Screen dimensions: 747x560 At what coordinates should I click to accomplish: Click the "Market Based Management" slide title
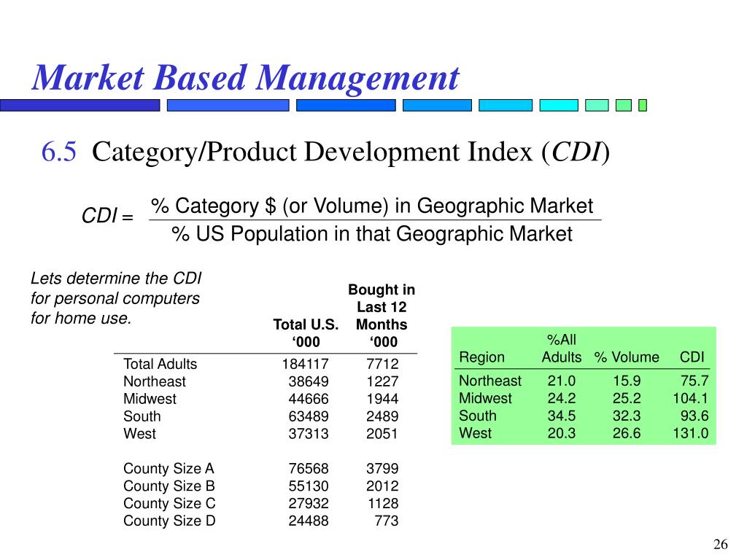(245, 78)
